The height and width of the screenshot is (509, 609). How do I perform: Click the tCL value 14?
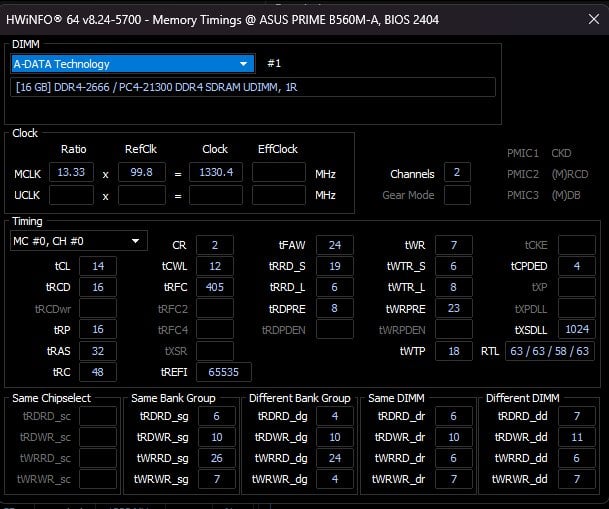point(98,266)
